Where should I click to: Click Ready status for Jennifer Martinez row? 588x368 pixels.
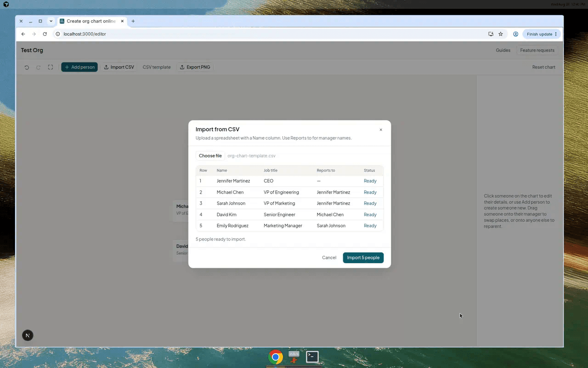(370, 181)
